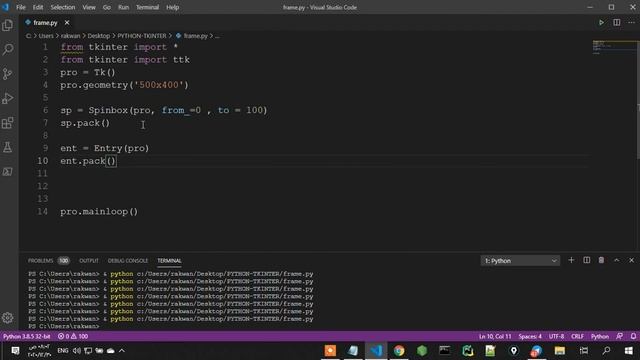The image size is (640, 360).
Task: Place cursor on line 14 pro.mainloop()
Action: [x=99, y=211]
